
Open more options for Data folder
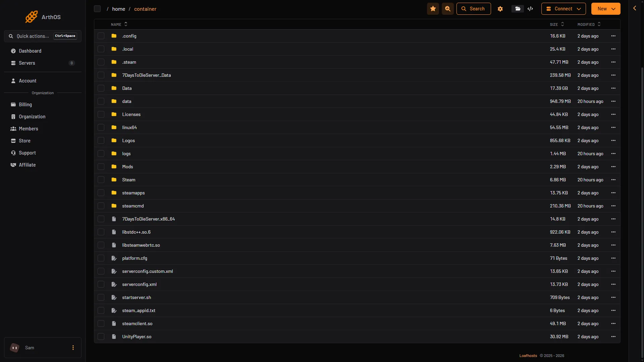(x=613, y=88)
